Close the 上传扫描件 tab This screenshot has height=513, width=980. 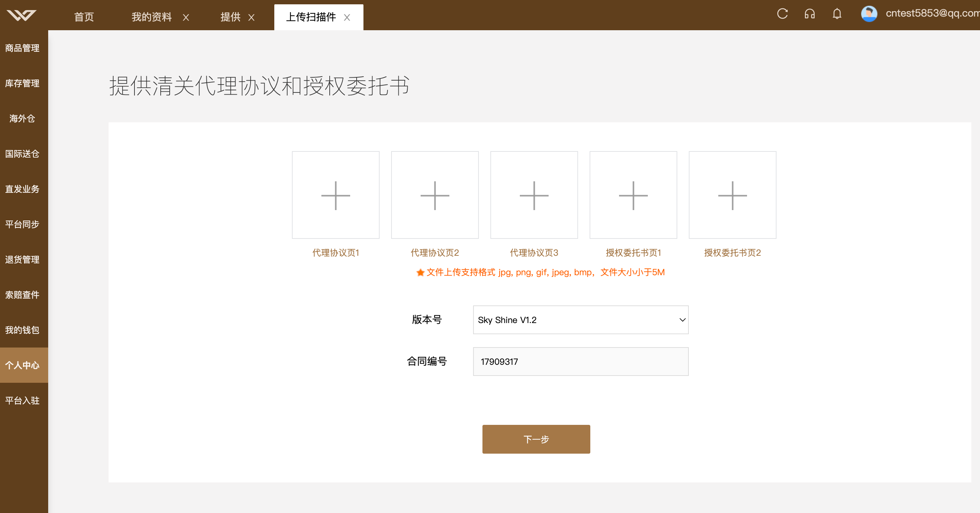[347, 18]
